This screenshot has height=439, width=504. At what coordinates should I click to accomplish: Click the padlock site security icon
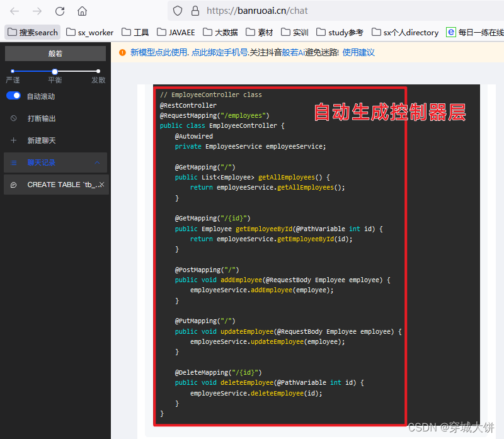(x=195, y=11)
